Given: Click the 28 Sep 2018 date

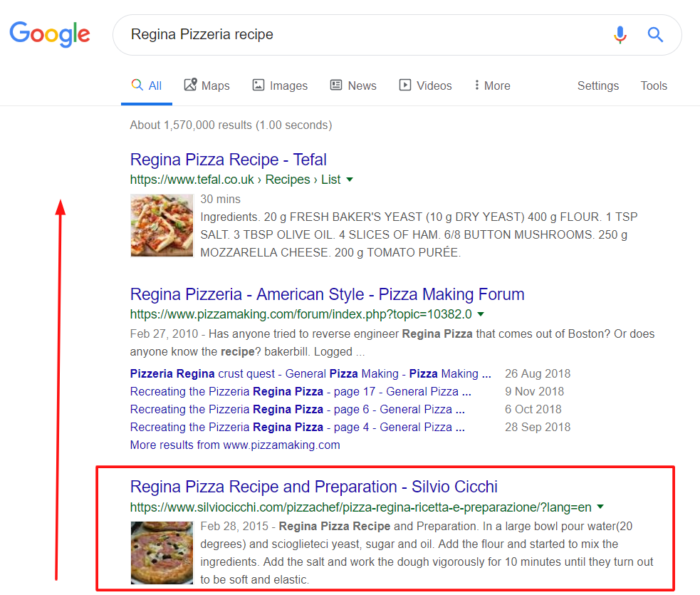Looking at the screenshot, I should click(x=538, y=427).
